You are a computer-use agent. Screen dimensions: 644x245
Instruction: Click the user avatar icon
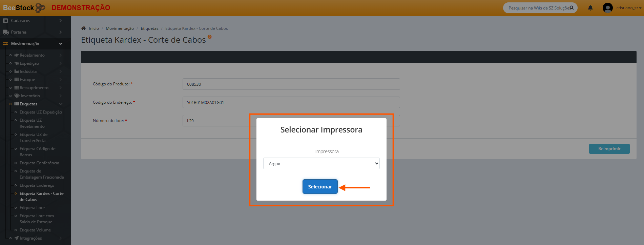point(607,8)
